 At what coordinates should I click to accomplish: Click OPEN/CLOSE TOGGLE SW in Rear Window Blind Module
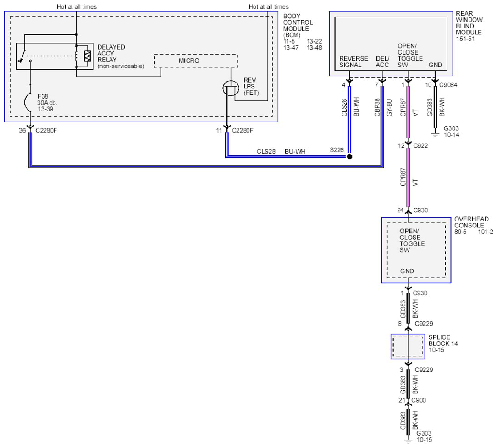[410, 55]
